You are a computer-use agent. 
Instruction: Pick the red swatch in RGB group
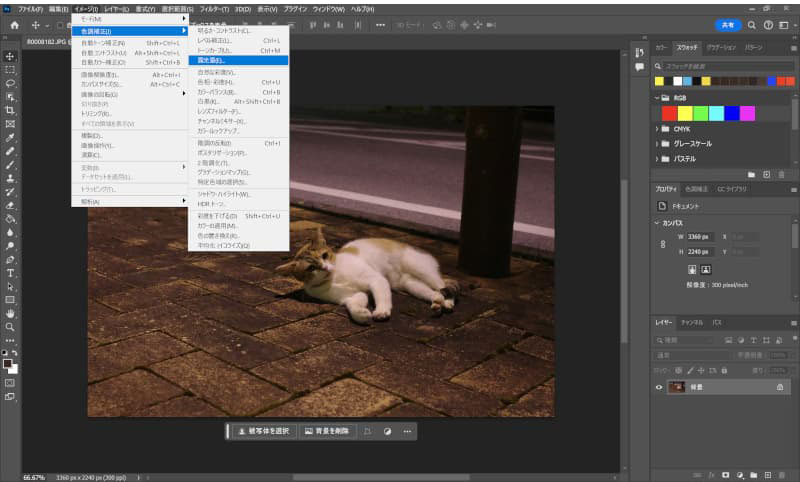[669, 113]
